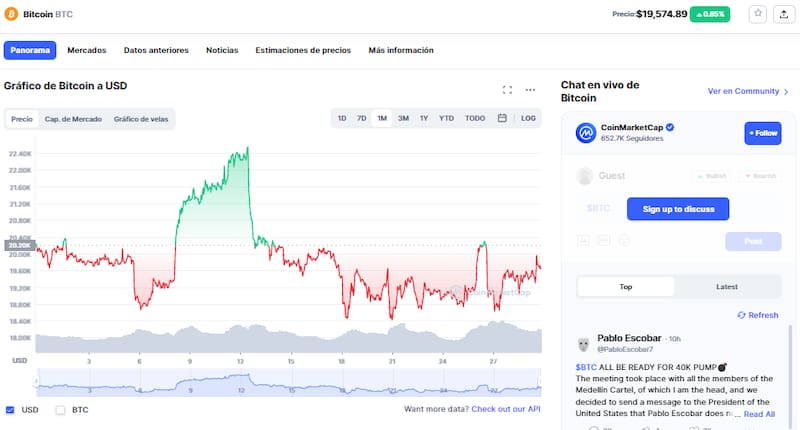Expand post with Read All
The height and width of the screenshot is (430, 800).
tap(759, 413)
